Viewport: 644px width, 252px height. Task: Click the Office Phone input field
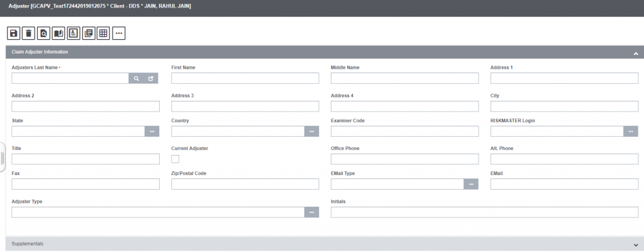point(404,159)
